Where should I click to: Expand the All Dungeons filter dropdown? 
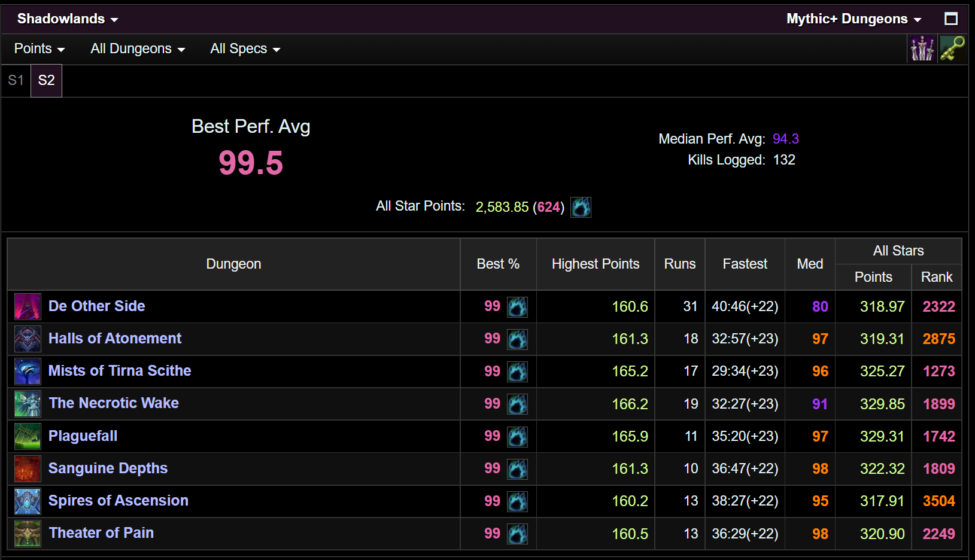point(138,49)
